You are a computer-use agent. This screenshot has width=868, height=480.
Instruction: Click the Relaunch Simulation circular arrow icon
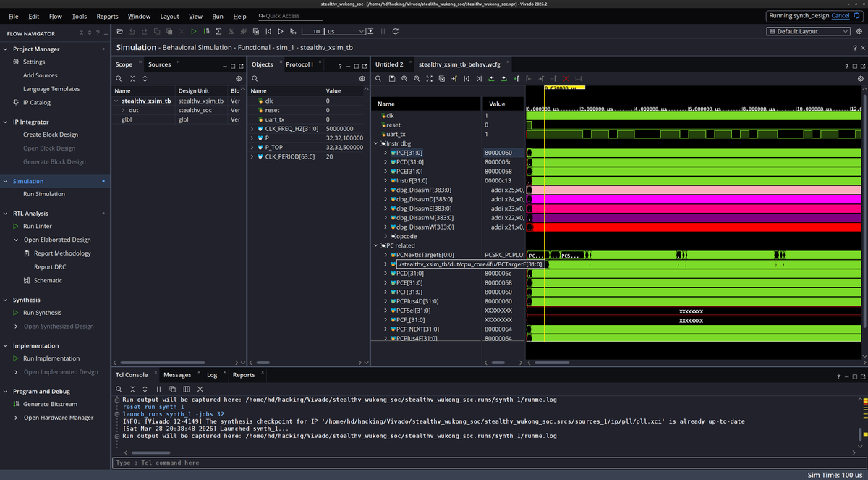click(396, 31)
